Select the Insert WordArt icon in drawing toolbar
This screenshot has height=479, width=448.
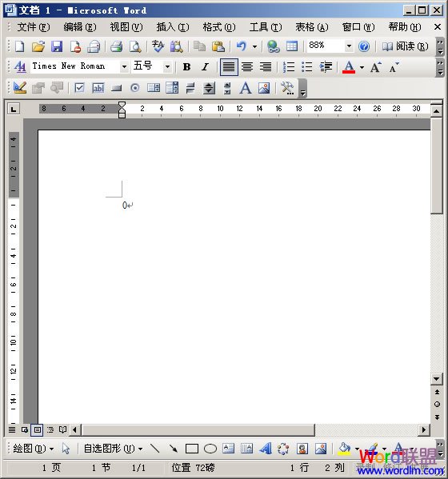pos(266,449)
